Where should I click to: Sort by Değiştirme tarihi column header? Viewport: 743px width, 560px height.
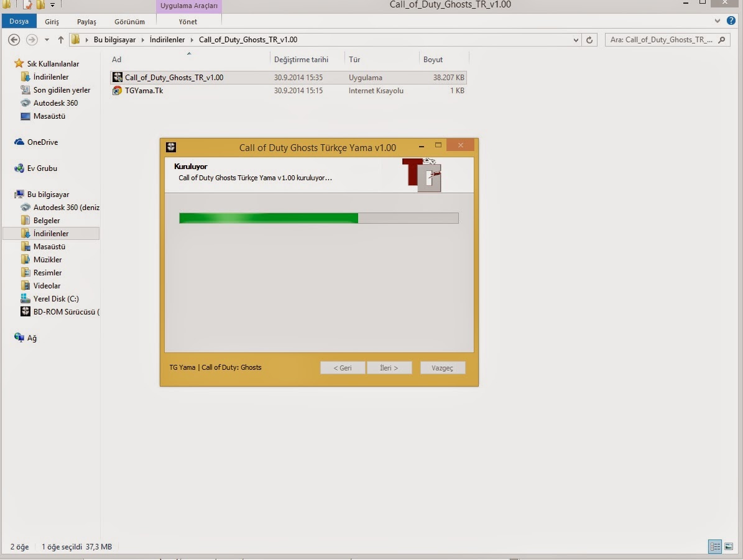(x=302, y=60)
